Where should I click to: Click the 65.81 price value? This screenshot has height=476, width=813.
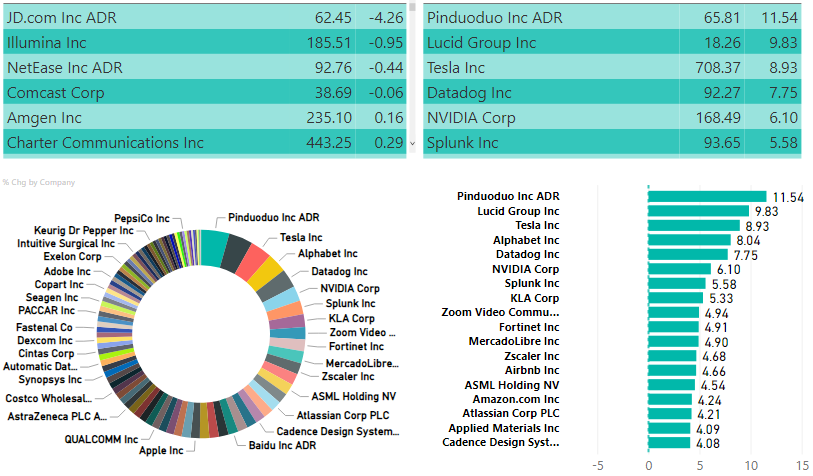tap(722, 18)
